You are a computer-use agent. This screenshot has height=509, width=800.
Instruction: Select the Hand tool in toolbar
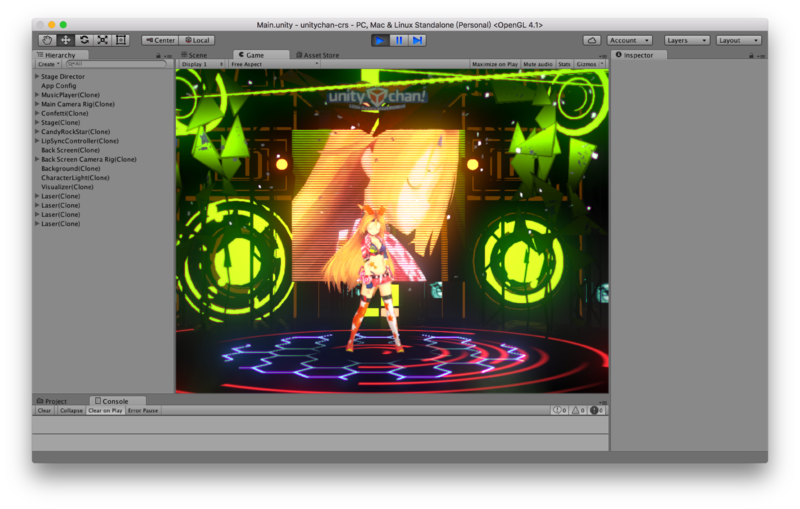point(47,40)
